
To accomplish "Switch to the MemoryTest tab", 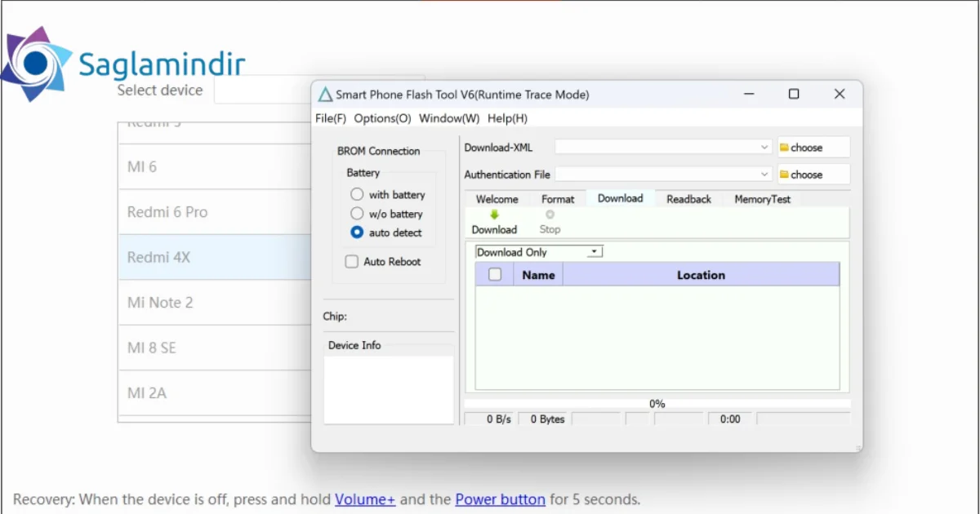I will [762, 199].
